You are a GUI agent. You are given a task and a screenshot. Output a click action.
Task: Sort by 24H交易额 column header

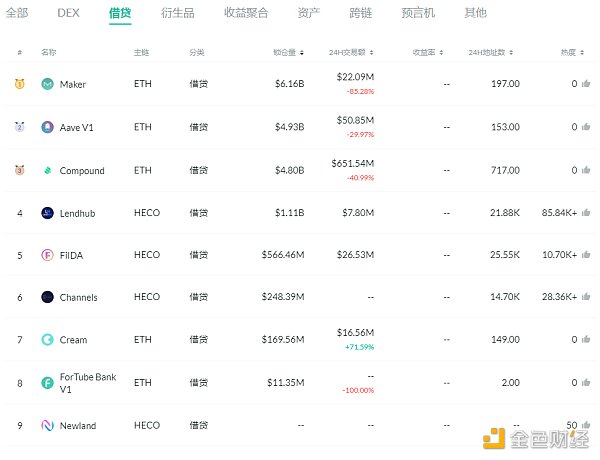[x=350, y=52]
